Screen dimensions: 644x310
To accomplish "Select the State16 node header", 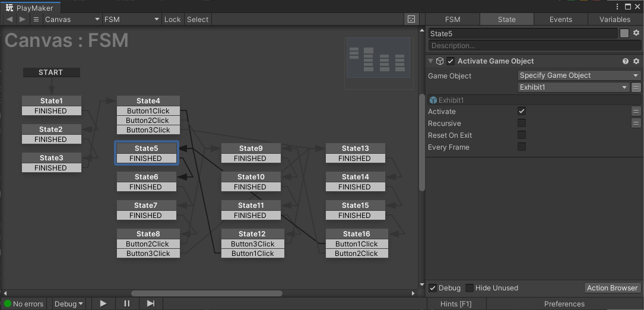I will pos(357,234).
